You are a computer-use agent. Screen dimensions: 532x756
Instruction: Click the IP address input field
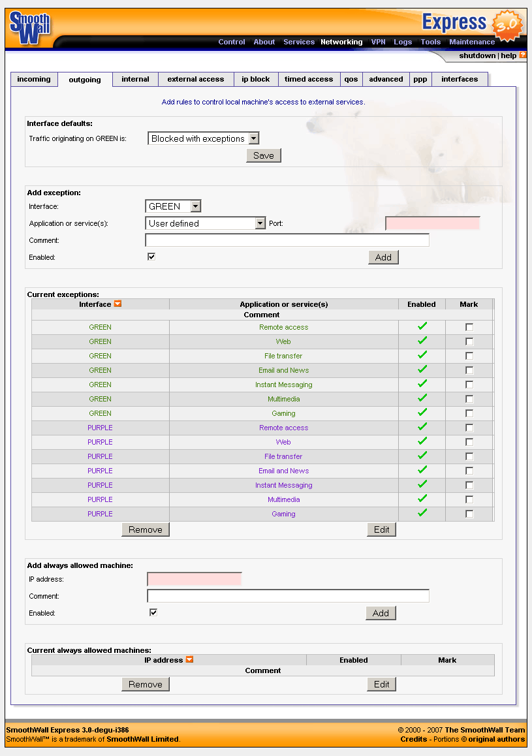pos(195,579)
